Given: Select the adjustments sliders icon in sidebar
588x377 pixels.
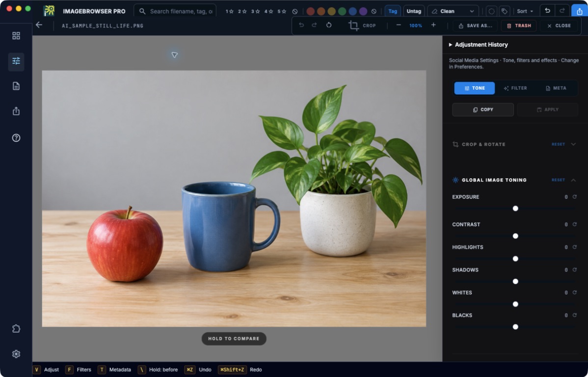Looking at the screenshot, I should [16, 61].
